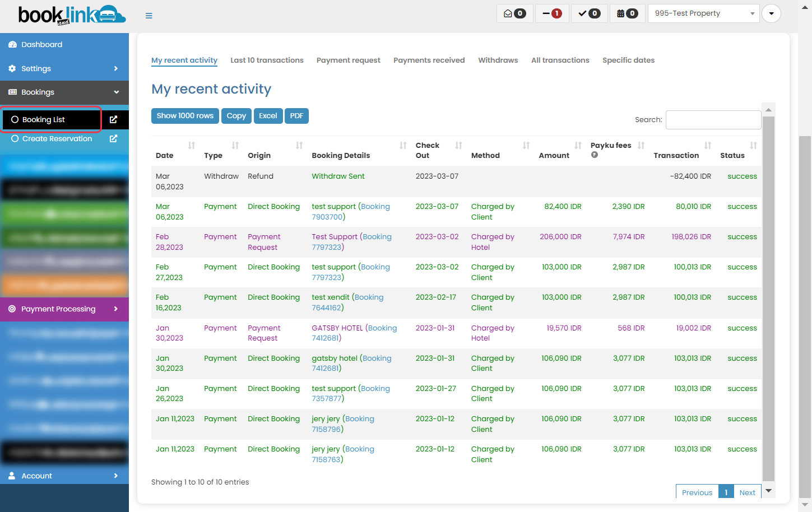Image resolution: width=812 pixels, height=512 pixels.
Task: Expand Payment Processing sidebar menu
Action: 64,309
